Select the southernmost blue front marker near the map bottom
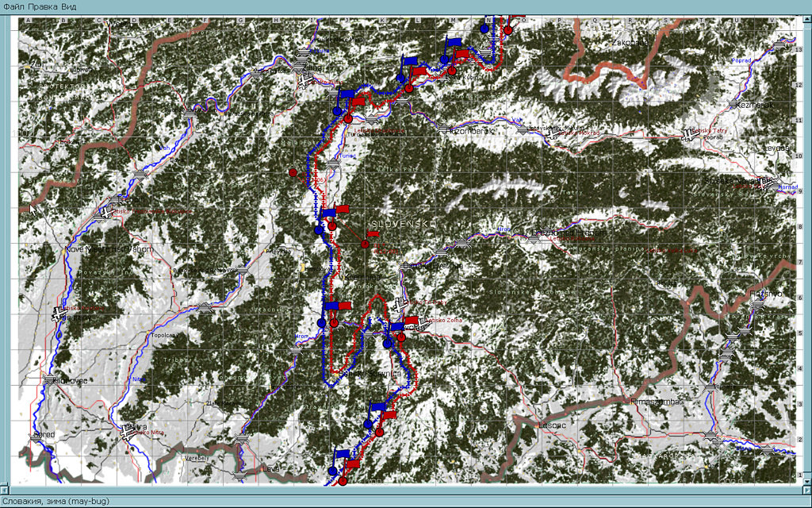812x508 pixels. tap(332, 471)
